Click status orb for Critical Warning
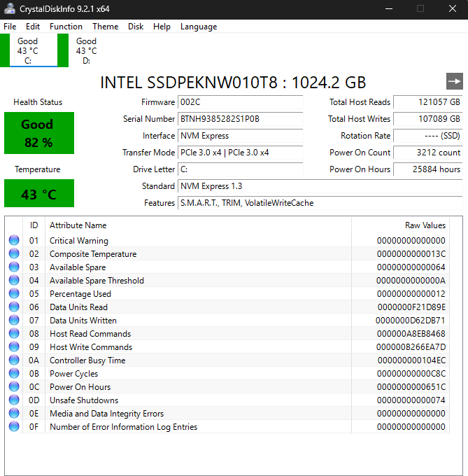The width and height of the screenshot is (468, 476). pyautogui.click(x=14, y=241)
